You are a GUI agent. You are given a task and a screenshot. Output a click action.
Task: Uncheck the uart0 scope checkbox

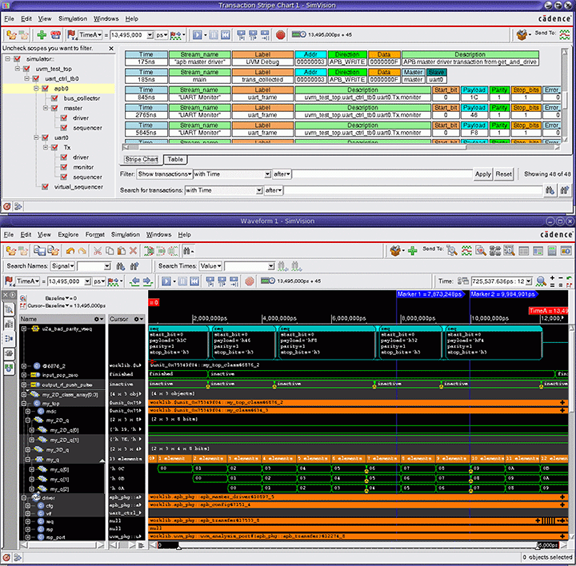45,137
